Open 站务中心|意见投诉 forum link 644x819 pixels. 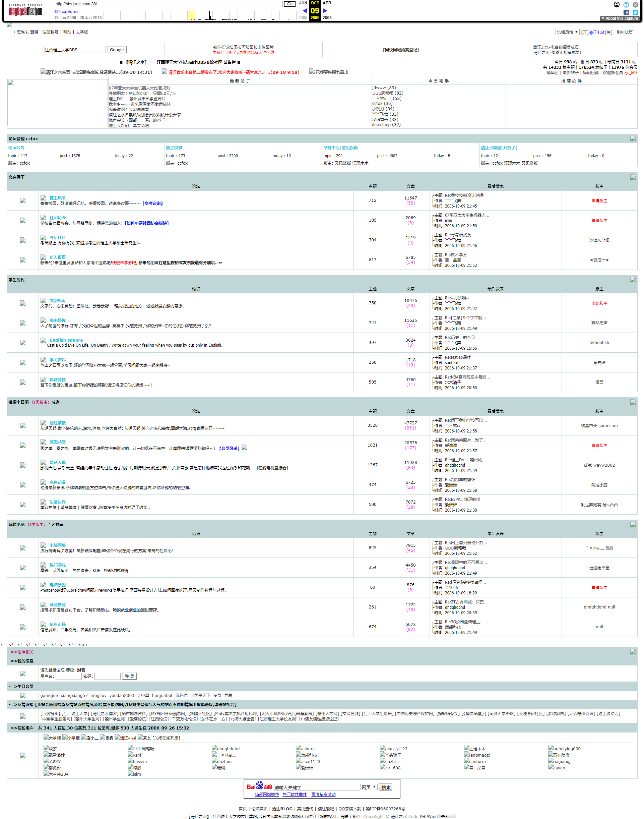(x=340, y=148)
